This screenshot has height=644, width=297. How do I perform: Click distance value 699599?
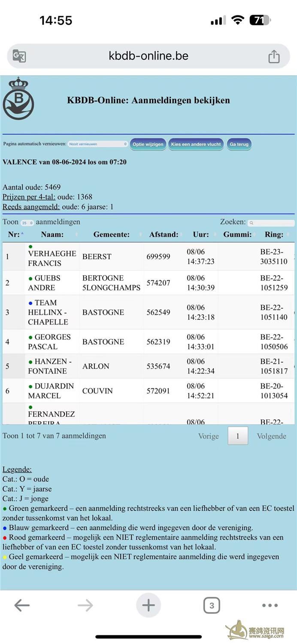tap(158, 257)
